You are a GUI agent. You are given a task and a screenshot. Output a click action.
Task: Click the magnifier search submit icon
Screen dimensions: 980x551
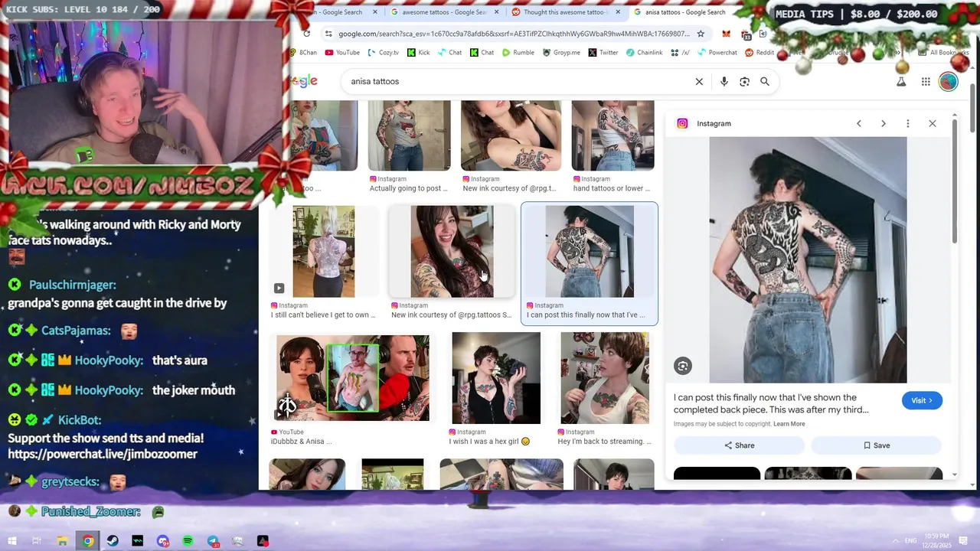pos(764,81)
